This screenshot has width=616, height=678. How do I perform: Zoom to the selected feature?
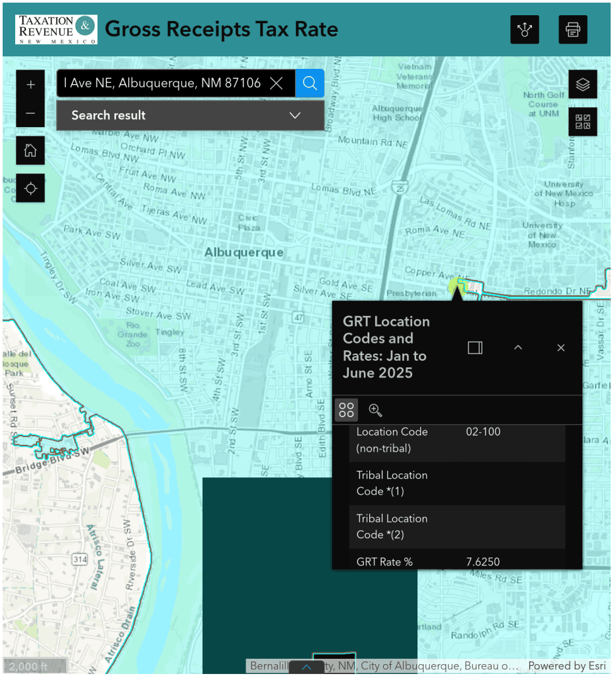pyautogui.click(x=376, y=412)
